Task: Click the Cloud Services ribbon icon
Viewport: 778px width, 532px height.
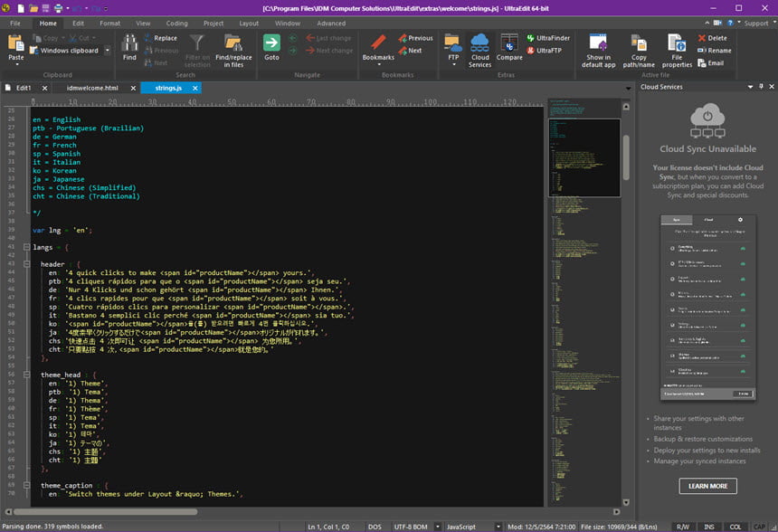Action: point(479,51)
